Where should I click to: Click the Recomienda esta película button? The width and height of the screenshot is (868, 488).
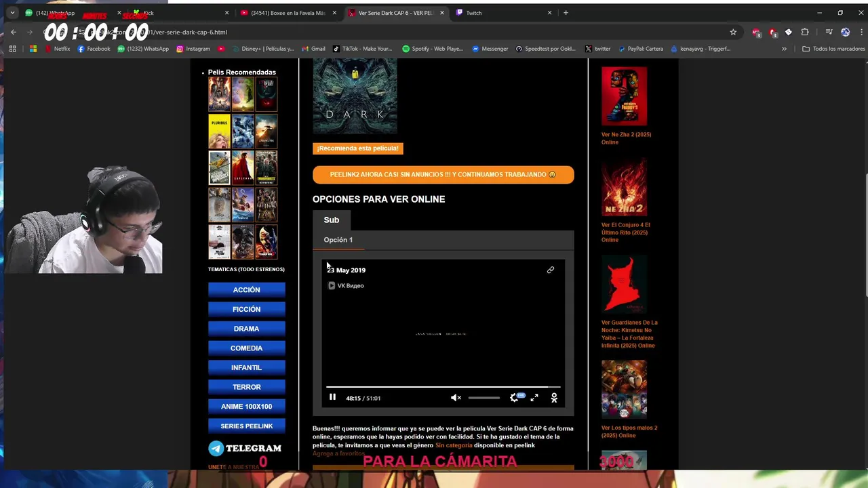[x=357, y=148]
